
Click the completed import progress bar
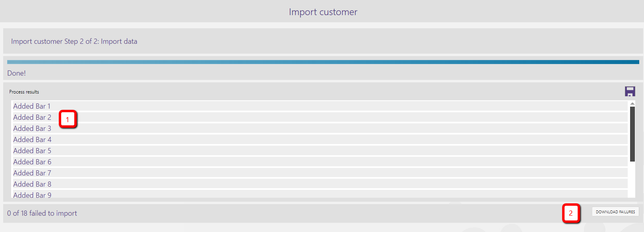click(x=323, y=62)
